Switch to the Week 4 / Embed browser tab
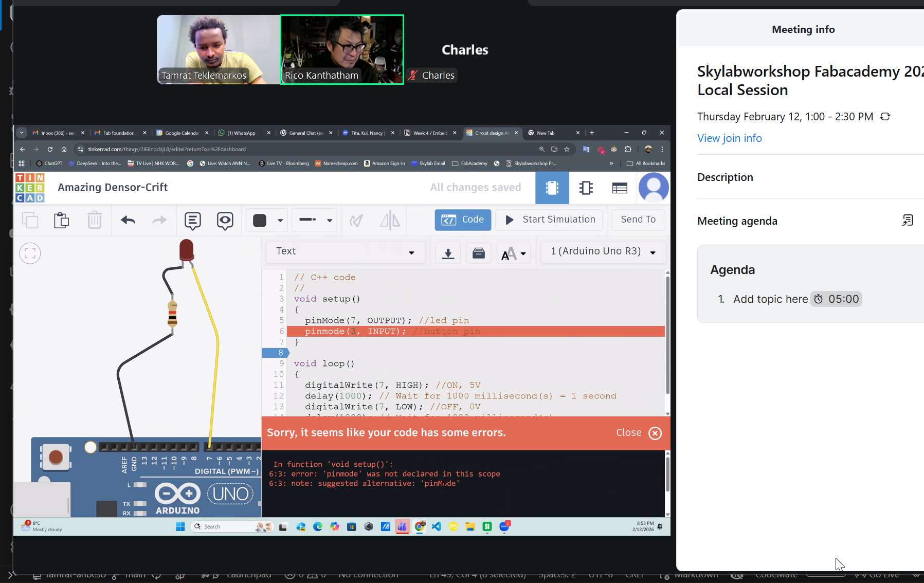The width and height of the screenshot is (924, 583). pos(430,133)
